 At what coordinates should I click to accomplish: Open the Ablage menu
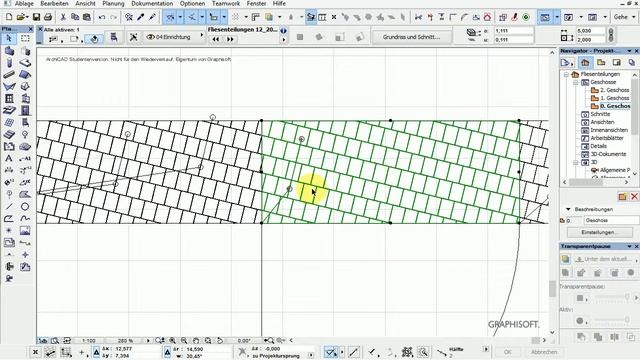(x=24, y=4)
